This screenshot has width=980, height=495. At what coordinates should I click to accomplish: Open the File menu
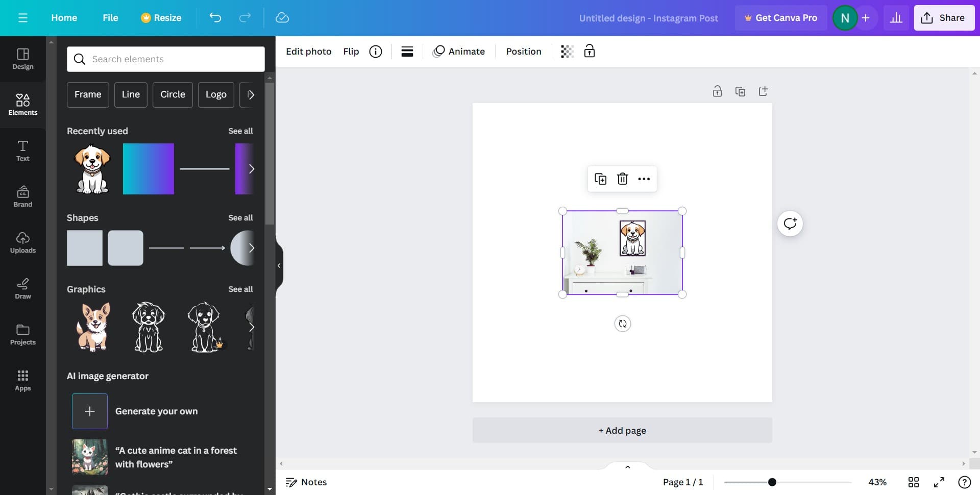coord(110,17)
